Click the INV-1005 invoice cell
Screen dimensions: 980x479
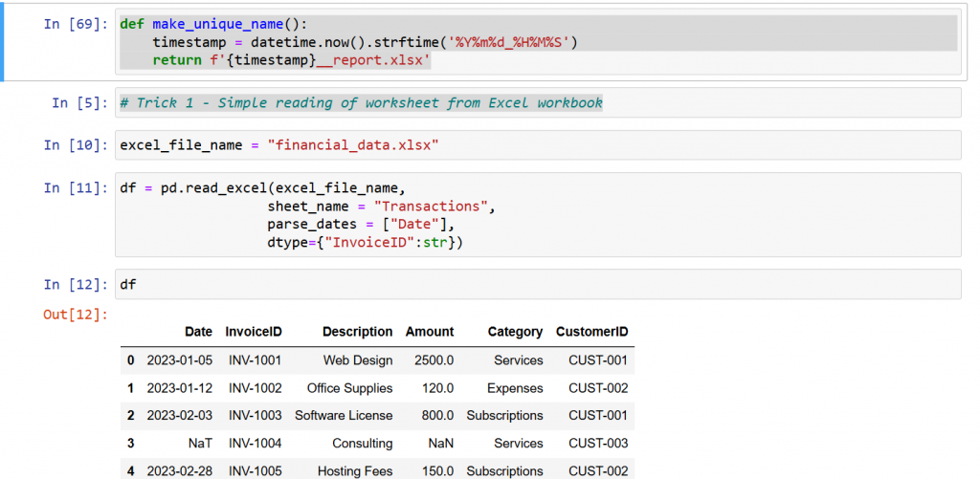[255, 471]
